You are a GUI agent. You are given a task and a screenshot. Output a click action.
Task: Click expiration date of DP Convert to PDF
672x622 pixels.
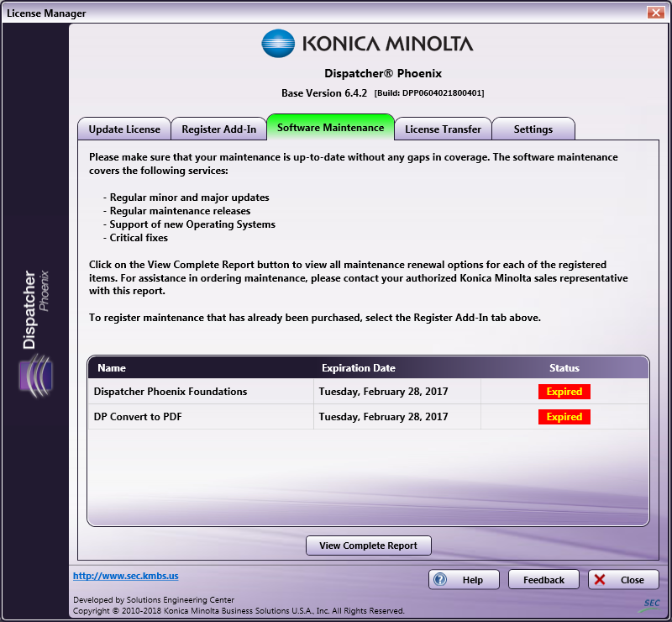[x=383, y=417]
